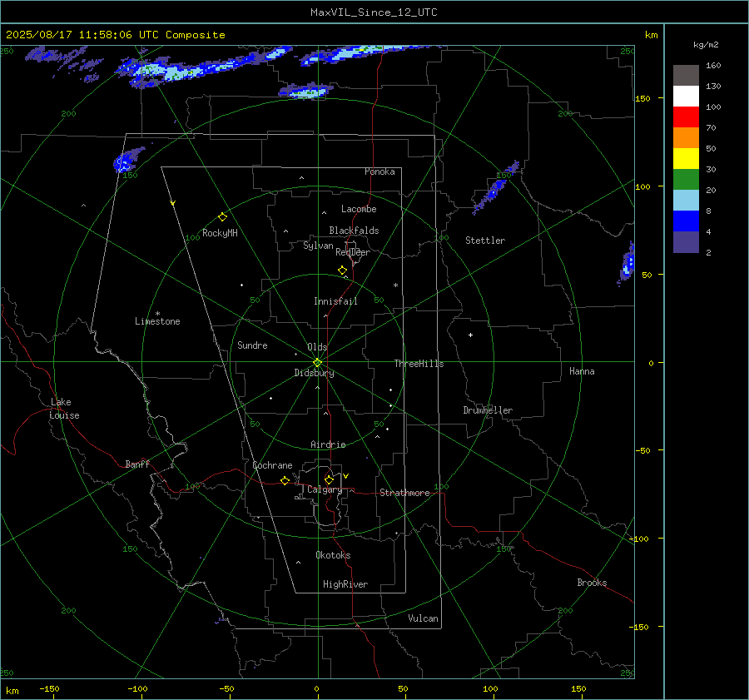Click the 2025/08/17 11:58:06 UTC Composite timestamp
This screenshot has height=700, width=749.
click(115, 35)
